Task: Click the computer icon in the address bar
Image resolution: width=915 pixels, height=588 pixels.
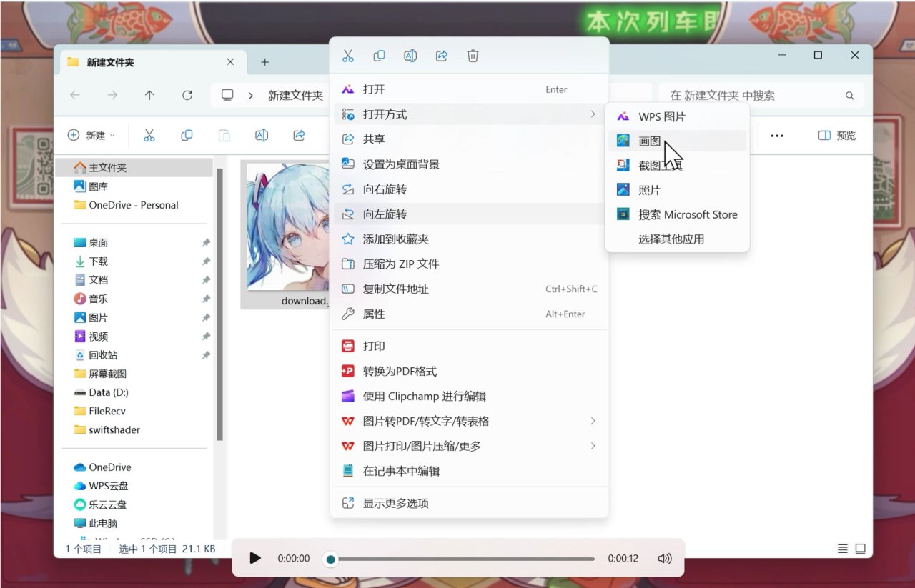Action: [228, 95]
